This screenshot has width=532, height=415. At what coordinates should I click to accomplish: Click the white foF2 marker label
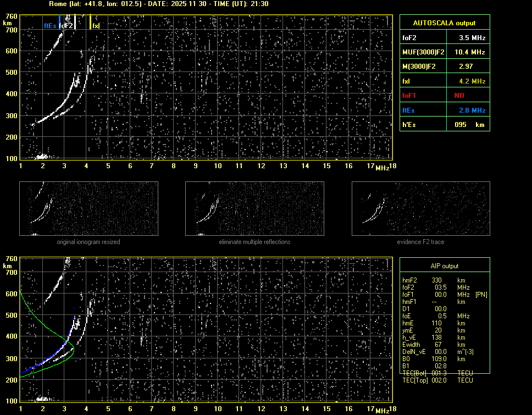(66, 25)
